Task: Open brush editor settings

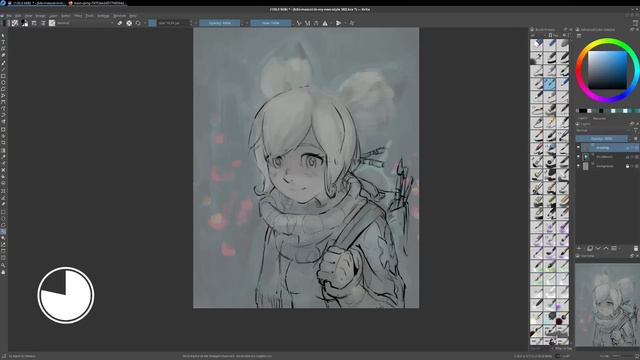Action: pos(34,23)
